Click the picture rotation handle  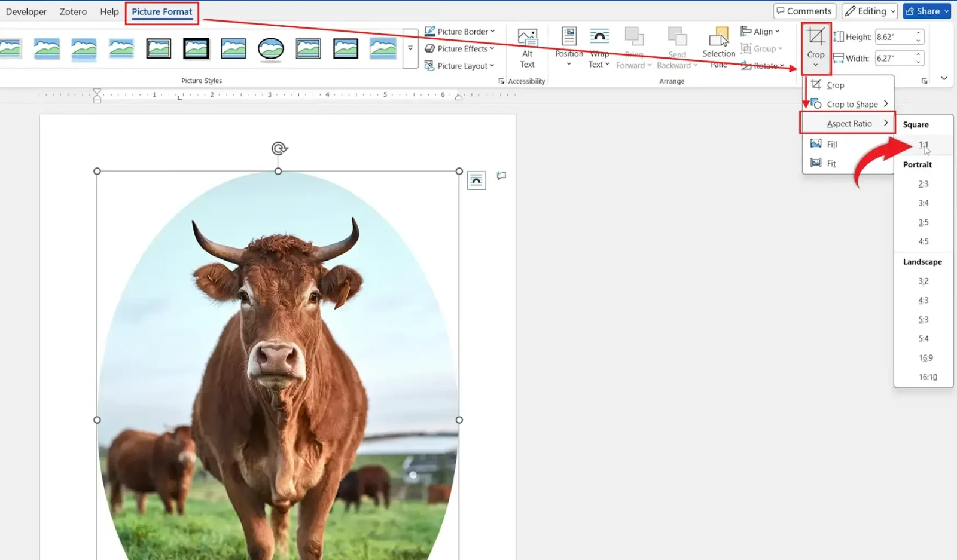279,148
